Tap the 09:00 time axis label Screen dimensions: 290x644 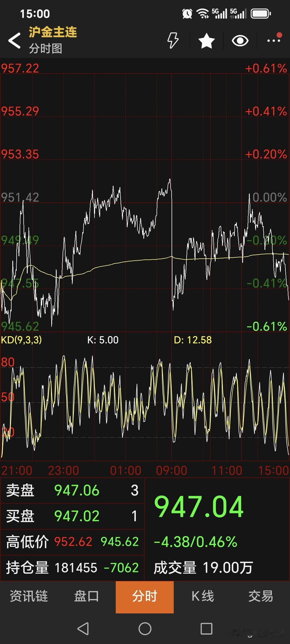pos(172,470)
